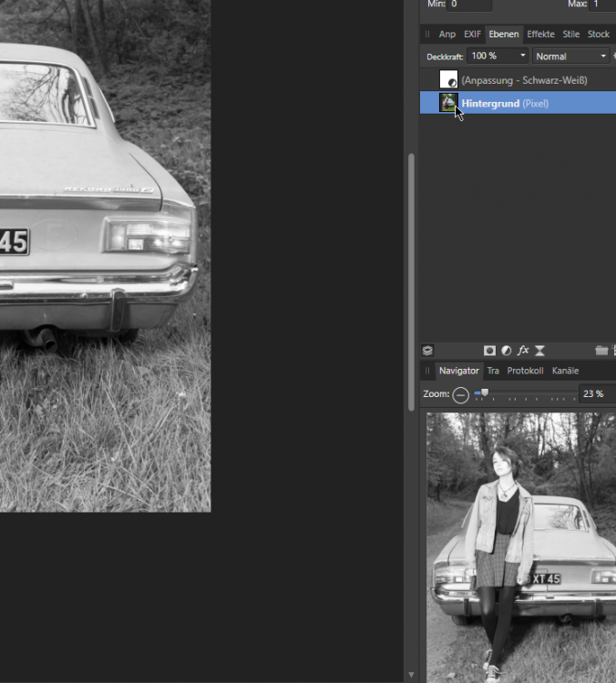Open the Stile tab
This screenshot has width=616, height=683.
(570, 35)
